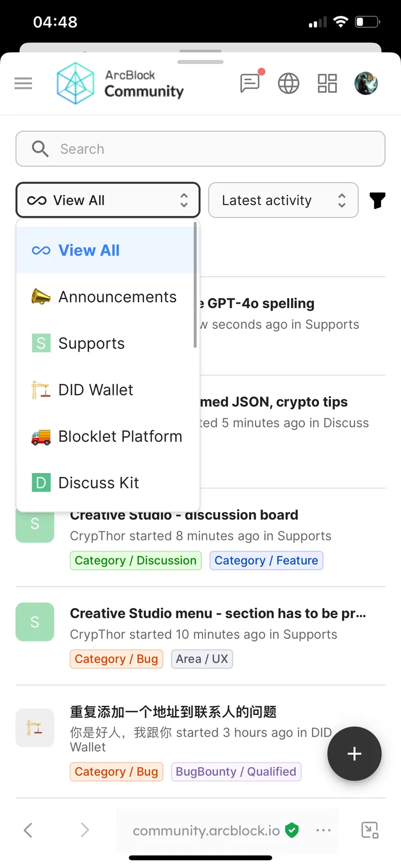401x868 pixels.
Task: Open the hamburger navigation menu
Action: click(x=23, y=84)
